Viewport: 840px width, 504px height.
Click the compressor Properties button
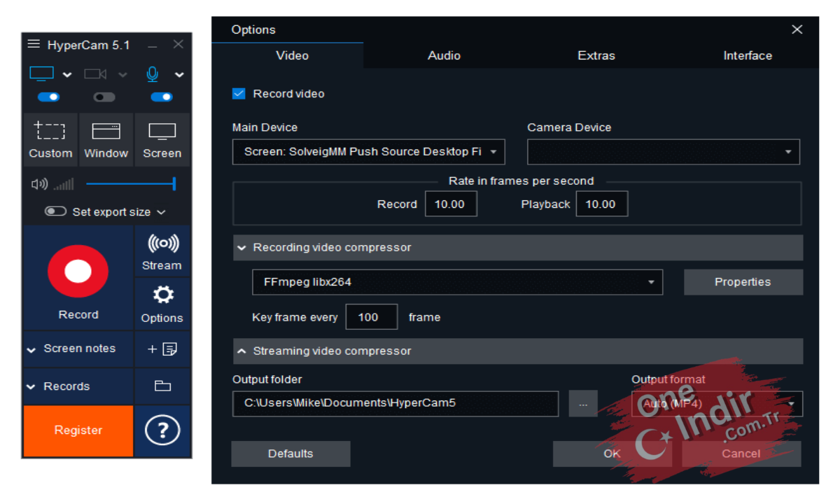pos(743,282)
